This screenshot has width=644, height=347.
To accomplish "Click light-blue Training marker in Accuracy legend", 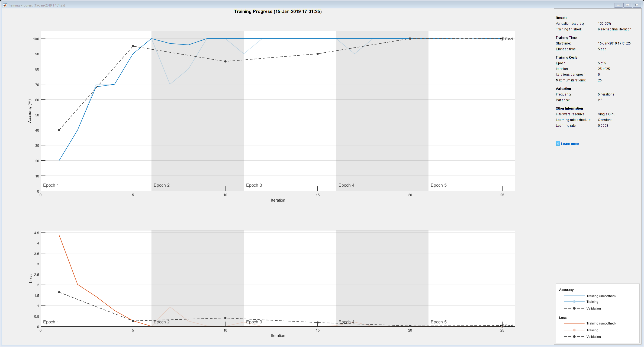I will click(574, 301).
